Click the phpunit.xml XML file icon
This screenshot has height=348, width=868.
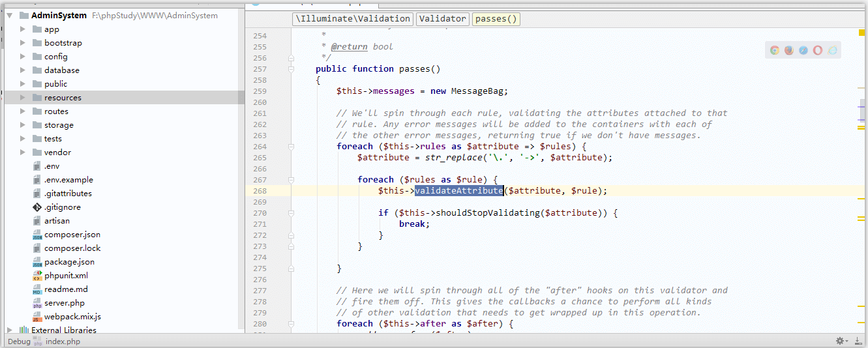37,276
